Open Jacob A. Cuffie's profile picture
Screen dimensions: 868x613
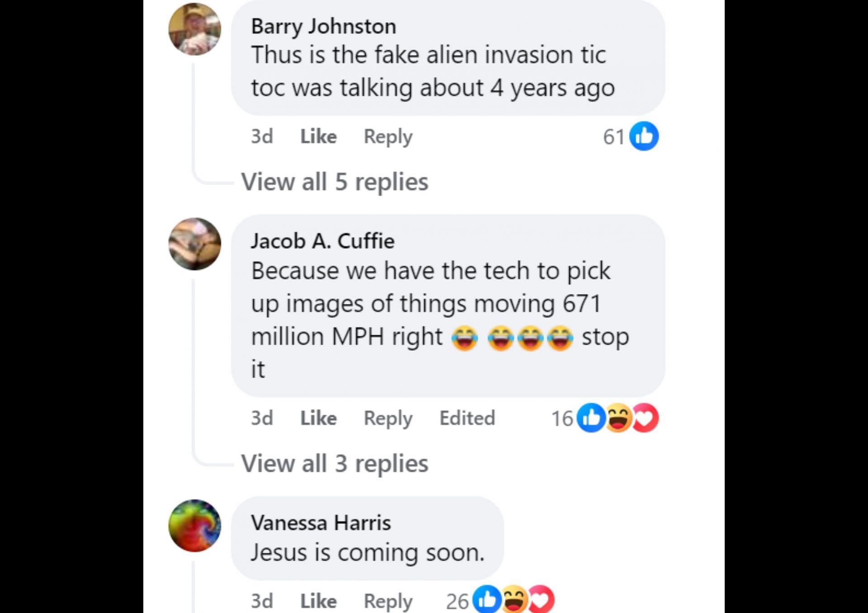coord(195,244)
